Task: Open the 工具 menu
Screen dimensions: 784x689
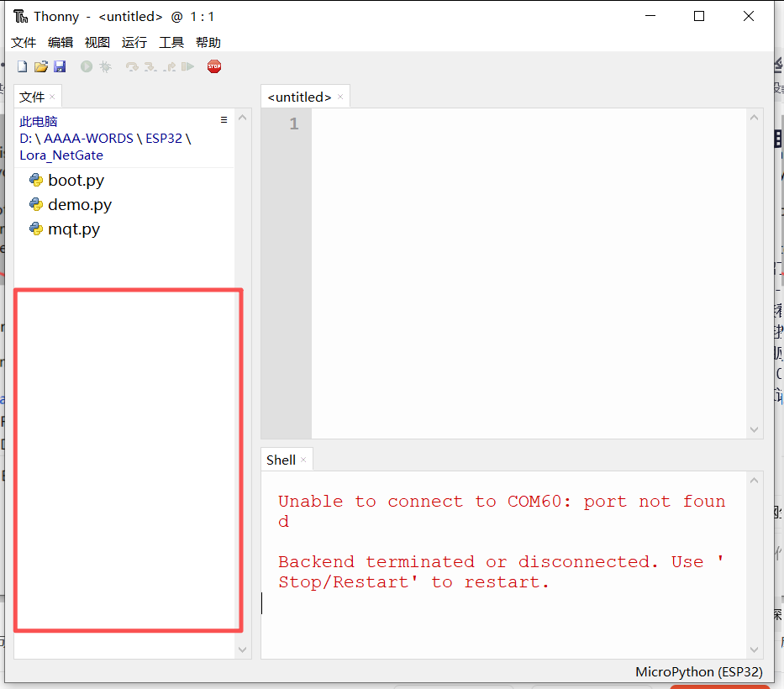Action: (171, 42)
